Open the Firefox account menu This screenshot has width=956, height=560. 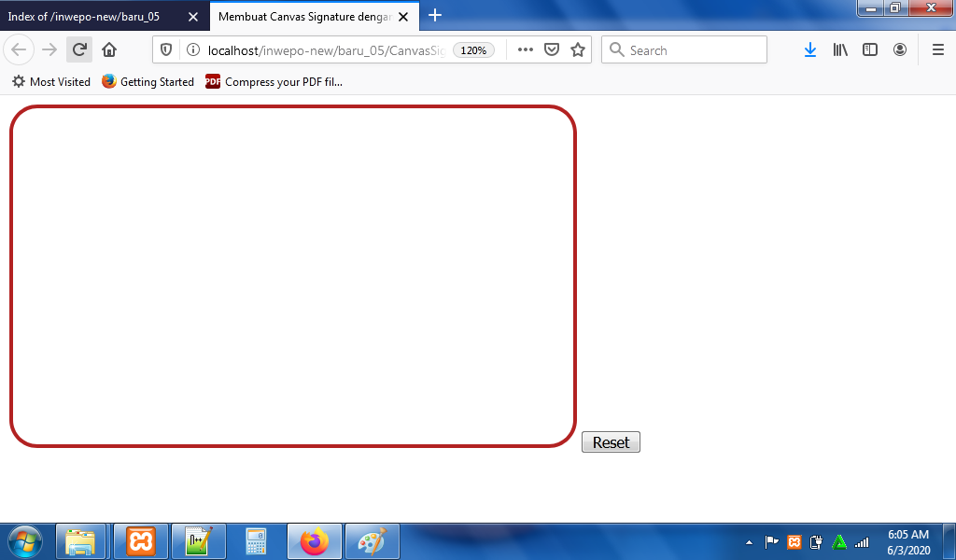pyautogui.click(x=900, y=50)
